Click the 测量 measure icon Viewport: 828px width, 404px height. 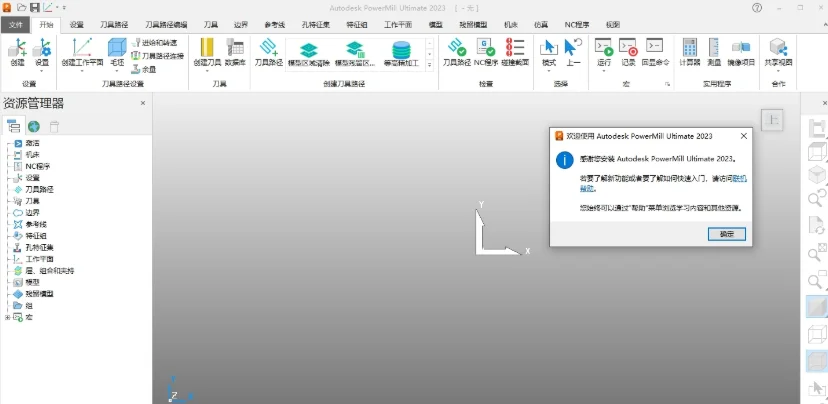(714, 48)
